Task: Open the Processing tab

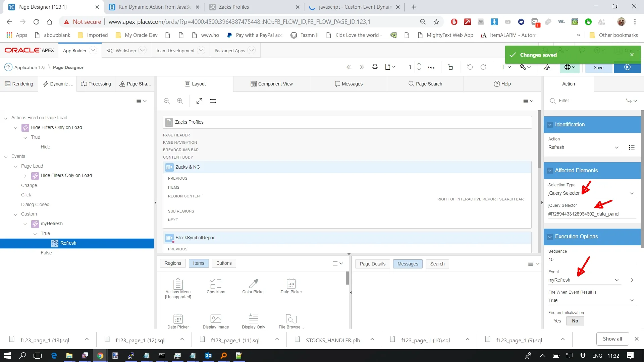Action: 96,84
